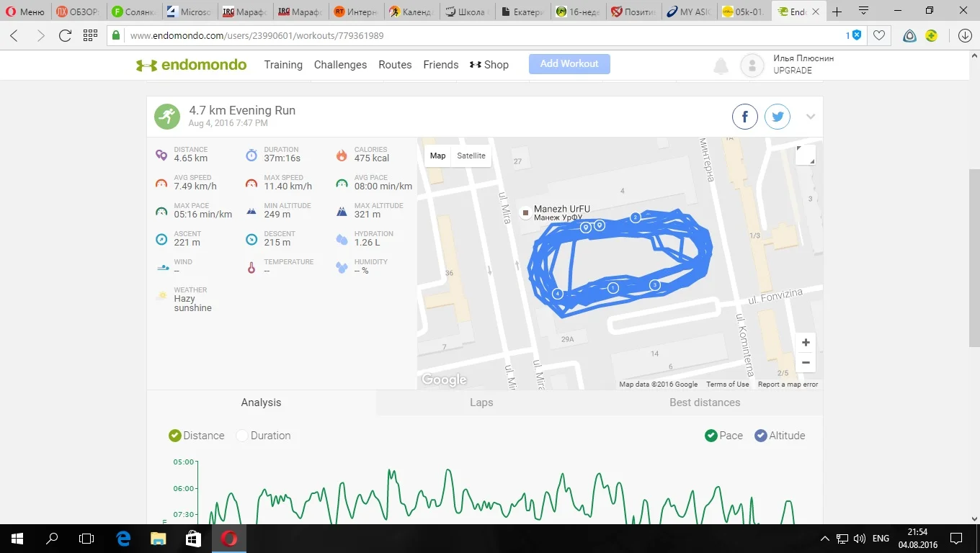Open the Terms of Use link

tap(727, 385)
